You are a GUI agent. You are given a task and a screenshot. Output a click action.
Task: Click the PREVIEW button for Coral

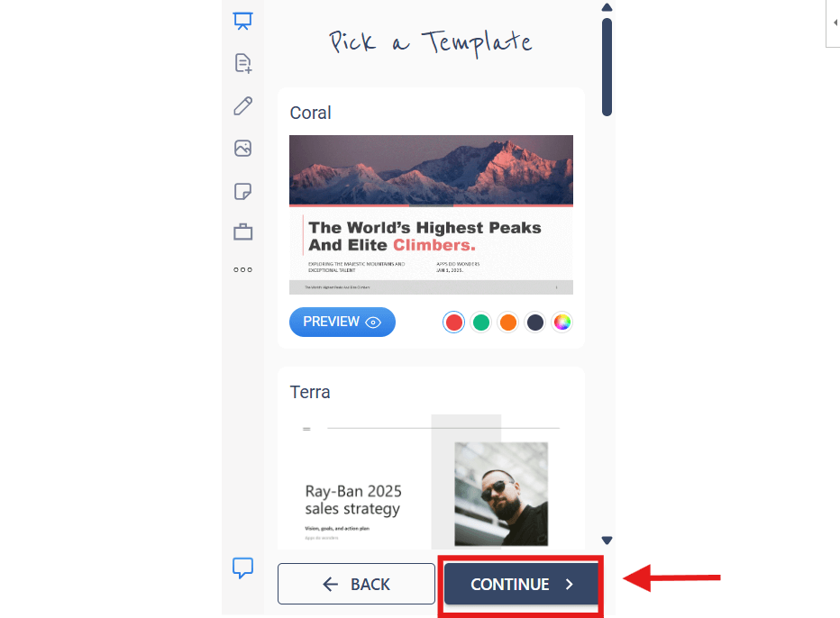pyautogui.click(x=342, y=322)
